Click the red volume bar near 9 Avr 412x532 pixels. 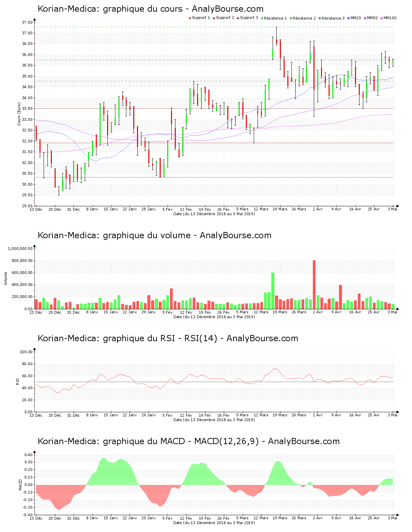click(341, 297)
